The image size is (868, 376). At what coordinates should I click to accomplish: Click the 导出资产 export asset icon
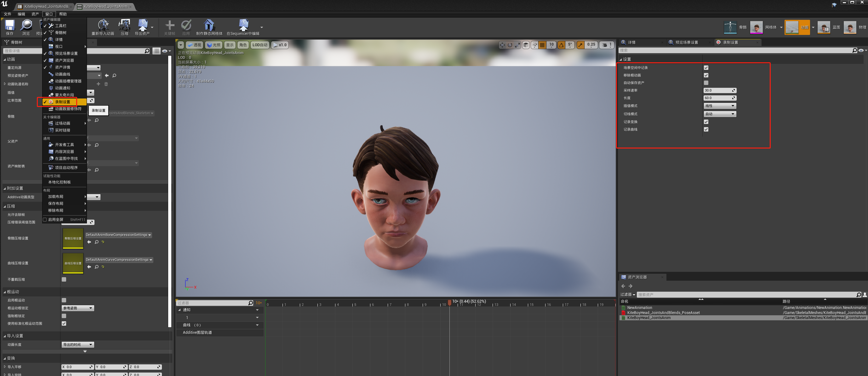click(143, 25)
